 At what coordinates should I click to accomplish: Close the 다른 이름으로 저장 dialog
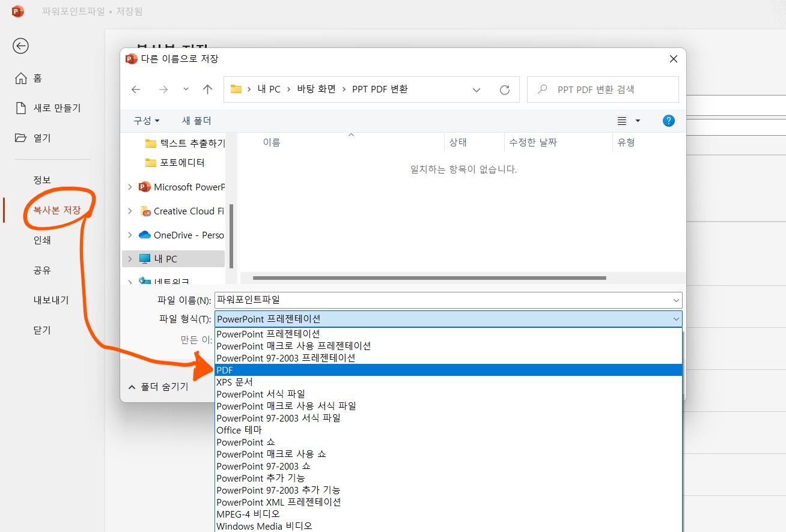tap(673, 59)
